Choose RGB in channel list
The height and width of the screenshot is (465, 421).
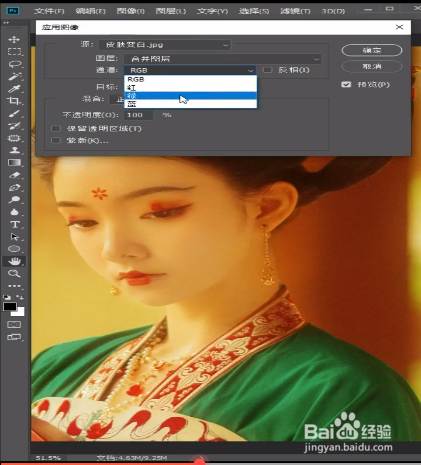coord(191,79)
